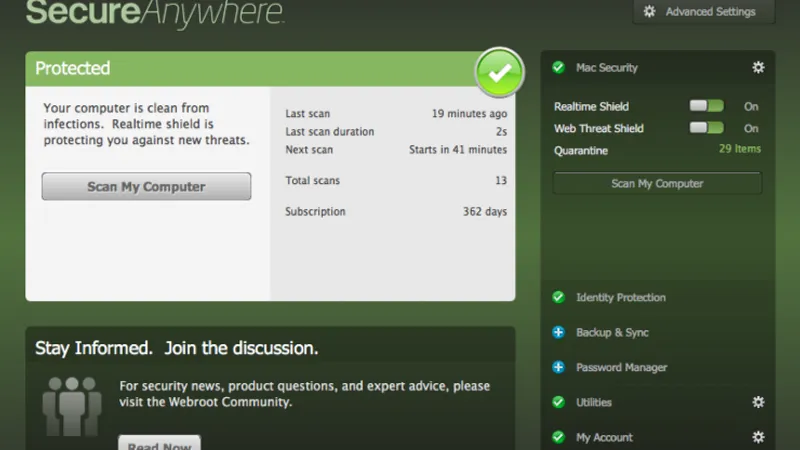The image size is (800, 450).
Task: Click the 'Stay Informed. Join the discussion.' heading
Action: click(x=177, y=348)
